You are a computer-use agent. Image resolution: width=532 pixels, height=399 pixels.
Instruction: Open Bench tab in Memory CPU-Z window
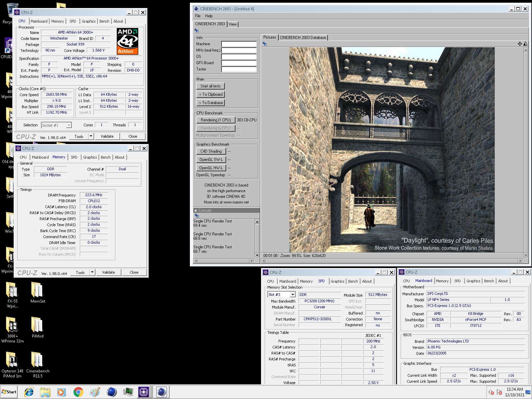[x=106, y=157]
